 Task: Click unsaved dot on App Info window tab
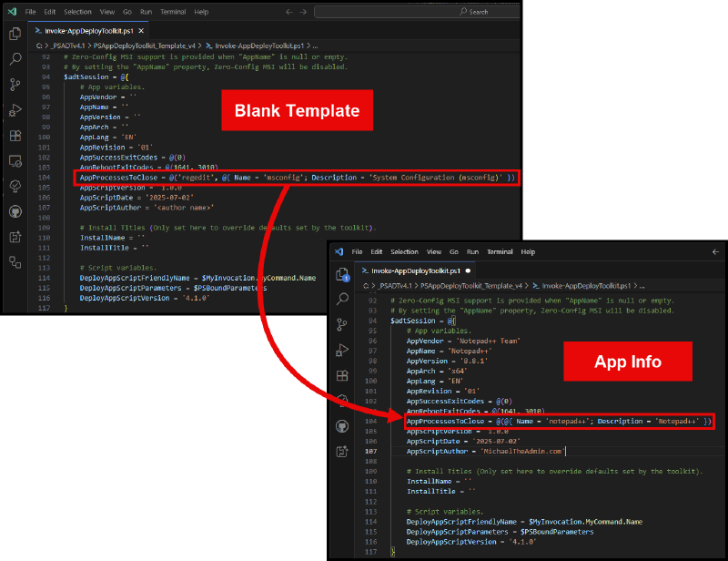467,270
